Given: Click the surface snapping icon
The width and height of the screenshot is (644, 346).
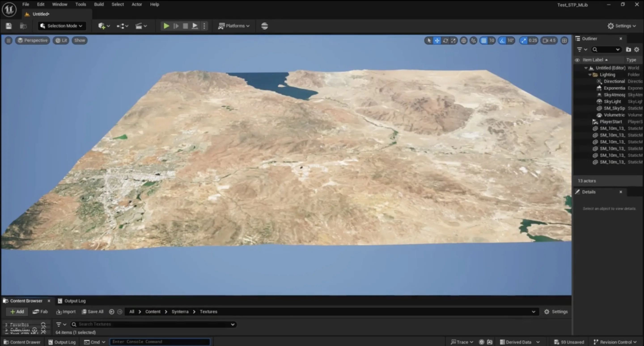Looking at the screenshot, I should pyautogui.click(x=473, y=40).
